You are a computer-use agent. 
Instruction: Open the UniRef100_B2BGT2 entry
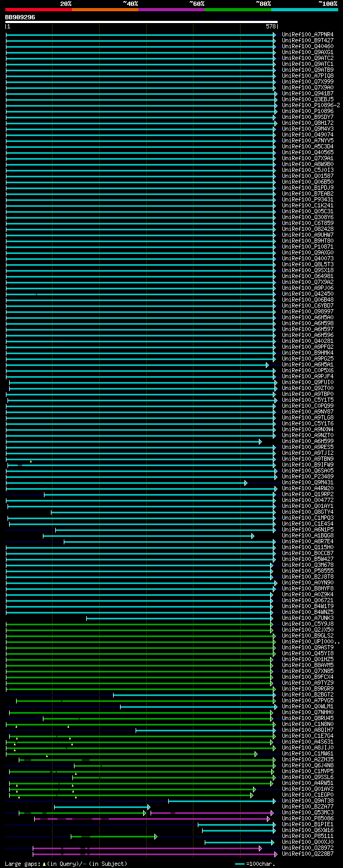tap(308, 695)
